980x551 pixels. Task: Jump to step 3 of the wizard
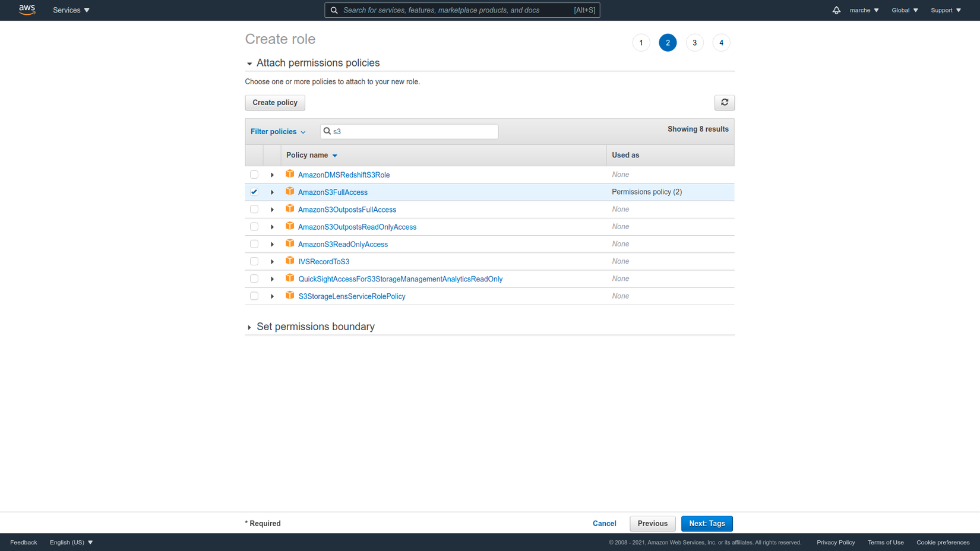694,43
